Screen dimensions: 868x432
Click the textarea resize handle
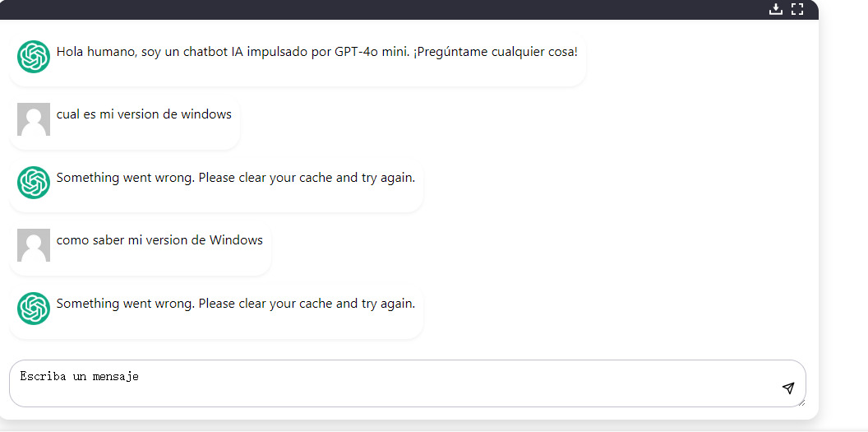coord(801,402)
